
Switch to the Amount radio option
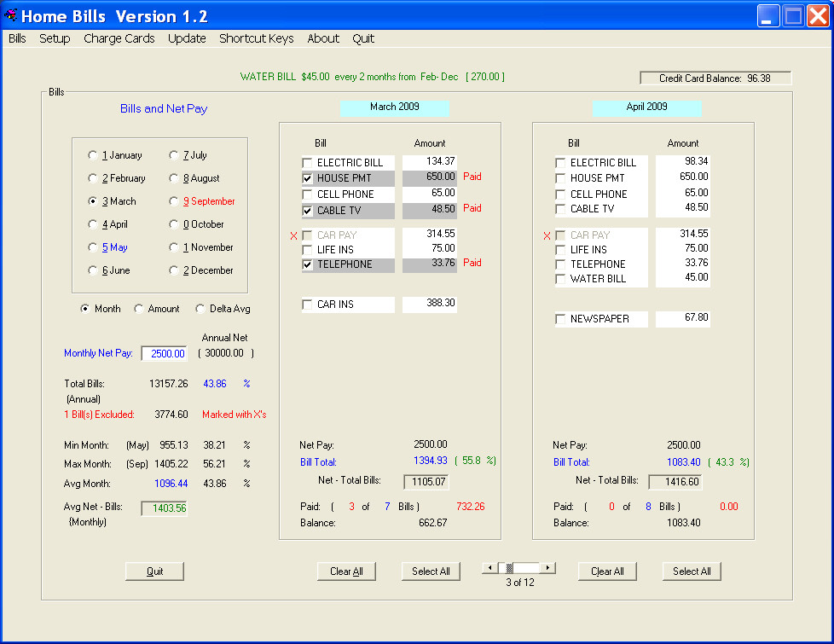click(139, 309)
